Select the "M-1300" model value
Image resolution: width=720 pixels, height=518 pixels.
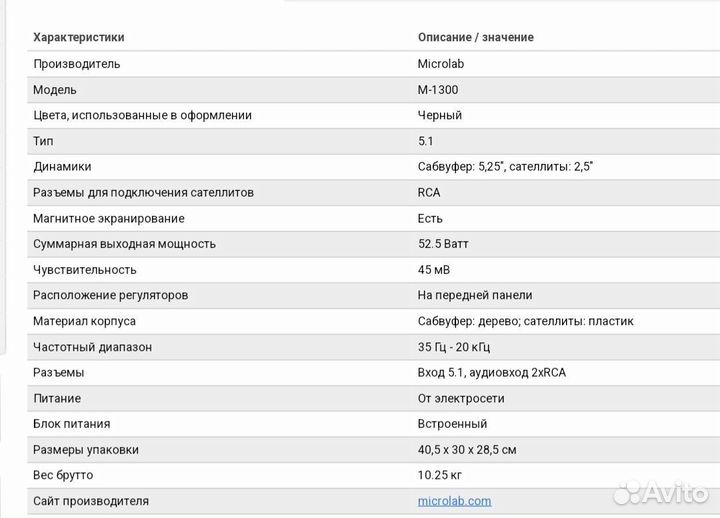click(x=438, y=90)
